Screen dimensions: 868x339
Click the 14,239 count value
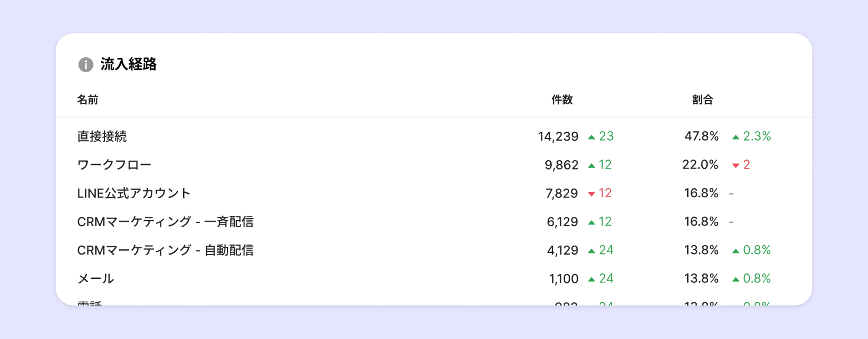(558, 136)
